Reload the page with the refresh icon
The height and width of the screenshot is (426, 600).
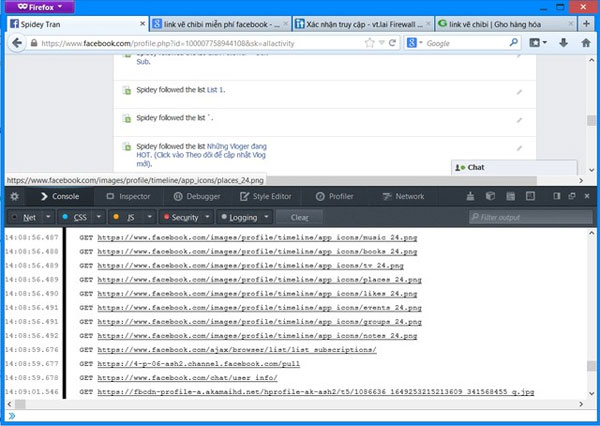(393, 43)
